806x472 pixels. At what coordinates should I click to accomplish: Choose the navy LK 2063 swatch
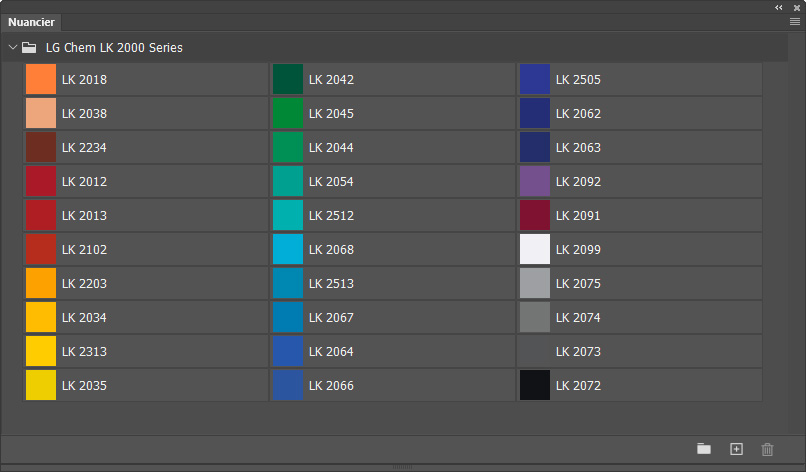pyautogui.click(x=535, y=147)
